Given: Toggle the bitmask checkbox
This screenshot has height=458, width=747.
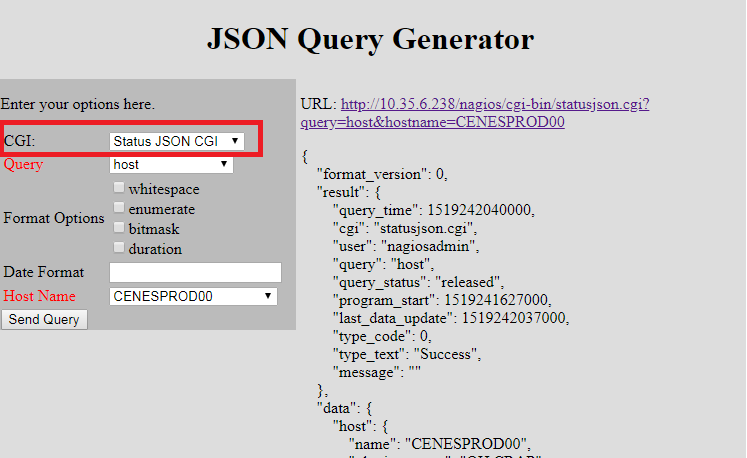Looking at the screenshot, I should click(x=119, y=228).
